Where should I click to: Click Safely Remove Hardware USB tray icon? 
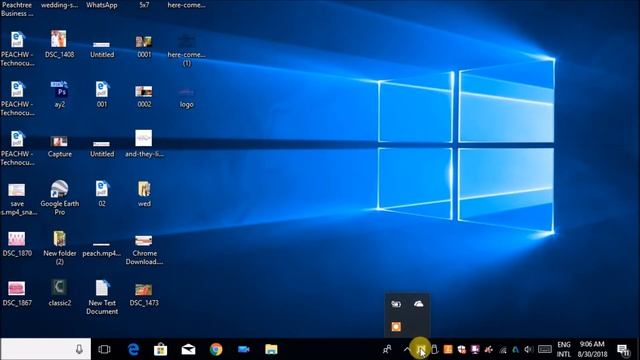click(434, 349)
